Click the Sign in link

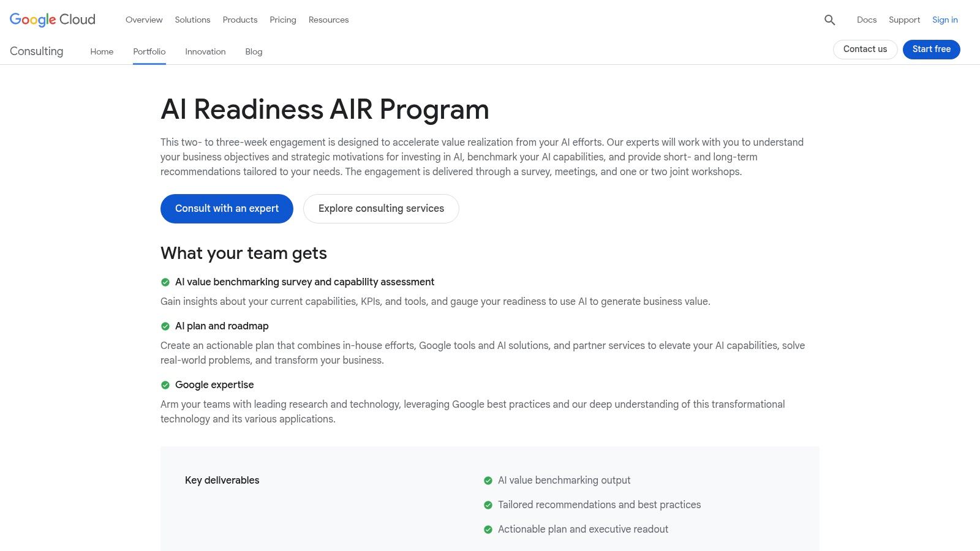[945, 20]
